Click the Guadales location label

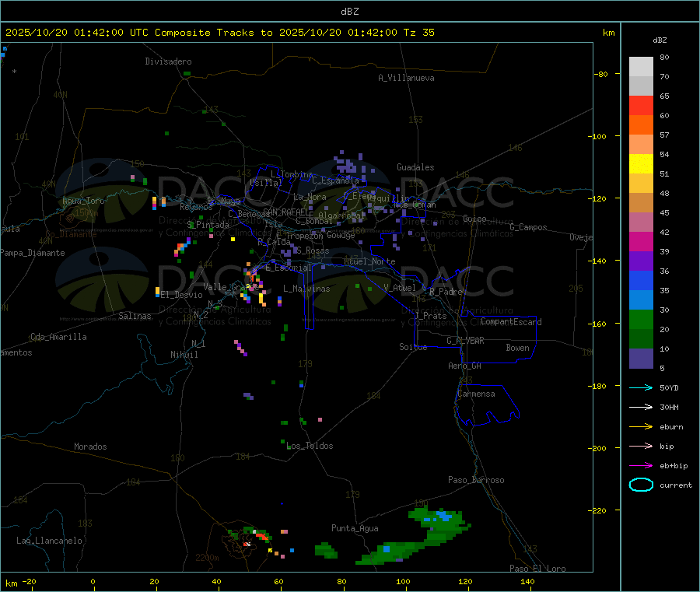point(415,167)
